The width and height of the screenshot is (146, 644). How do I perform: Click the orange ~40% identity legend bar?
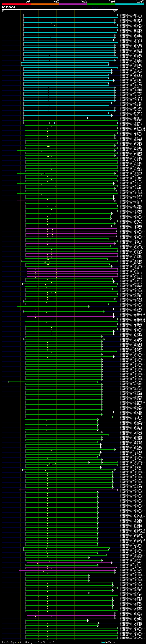(45, 4)
